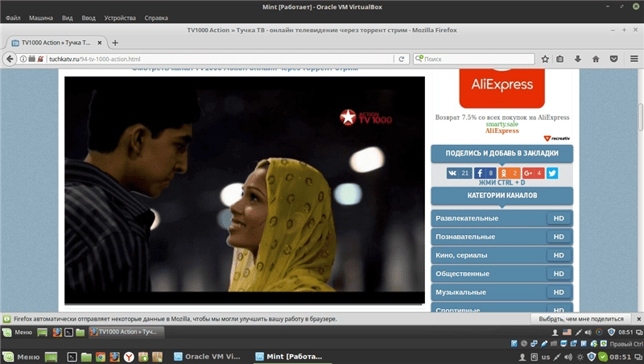Select HD badge next to Развлекательные

tap(559, 218)
